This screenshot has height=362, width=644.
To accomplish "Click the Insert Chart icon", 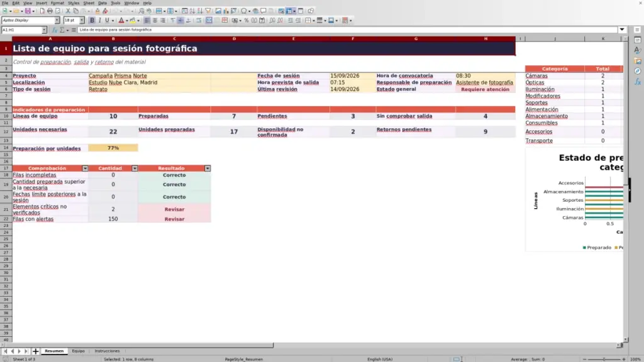I will pyautogui.click(x=226, y=11).
